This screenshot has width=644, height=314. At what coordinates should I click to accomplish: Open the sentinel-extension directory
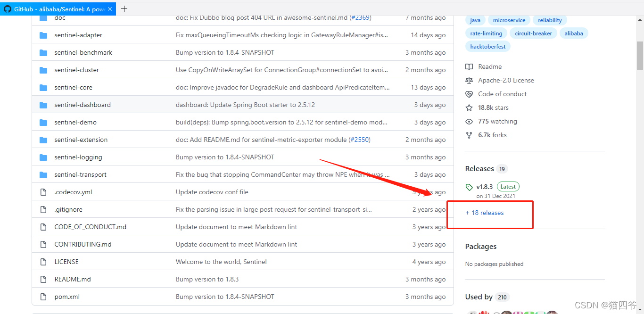[x=81, y=140]
